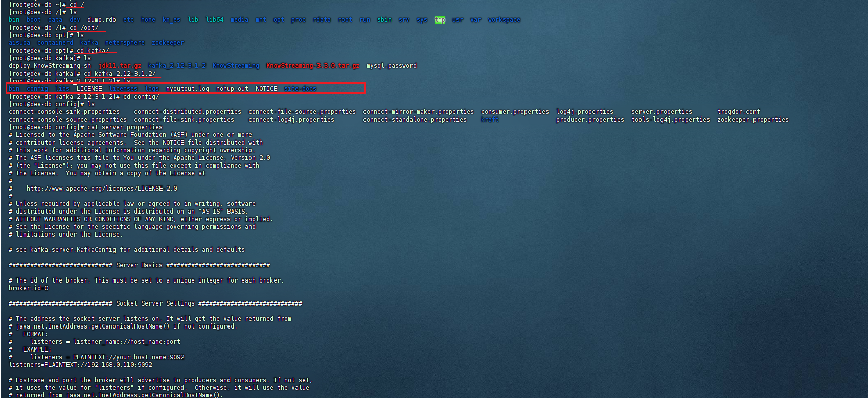Select zookeeper directory in opt listing
The height and width of the screenshot is (398, 868).
(x=168, y=43)
